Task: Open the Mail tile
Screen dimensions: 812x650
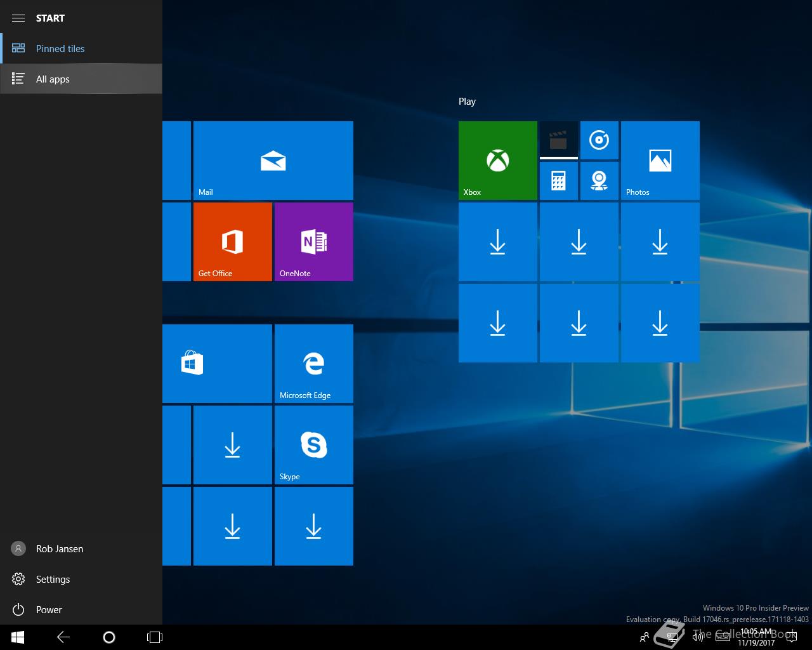Action: point(273,161)
